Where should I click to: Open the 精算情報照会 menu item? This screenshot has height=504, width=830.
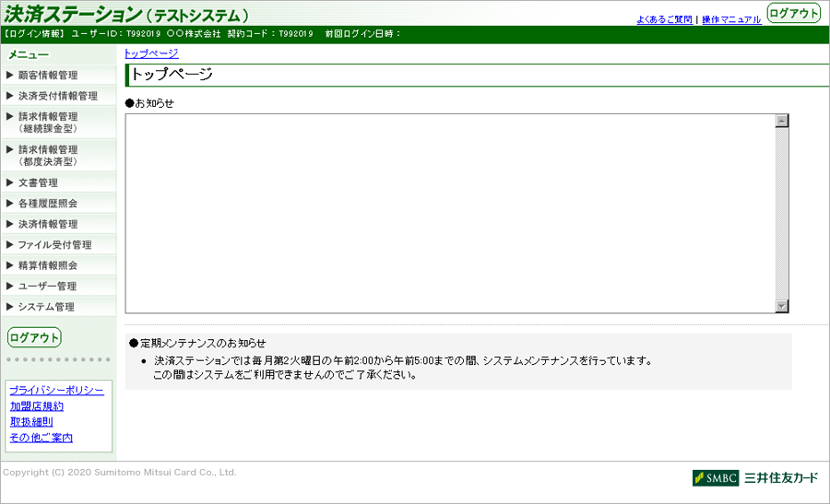tap(48, 265)
